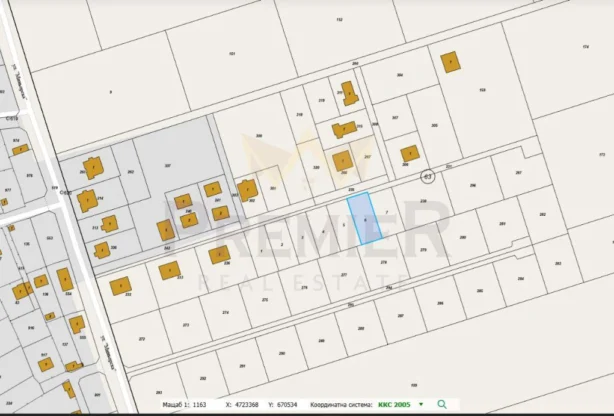Select the orange building on parcel 236

point(217,254)
